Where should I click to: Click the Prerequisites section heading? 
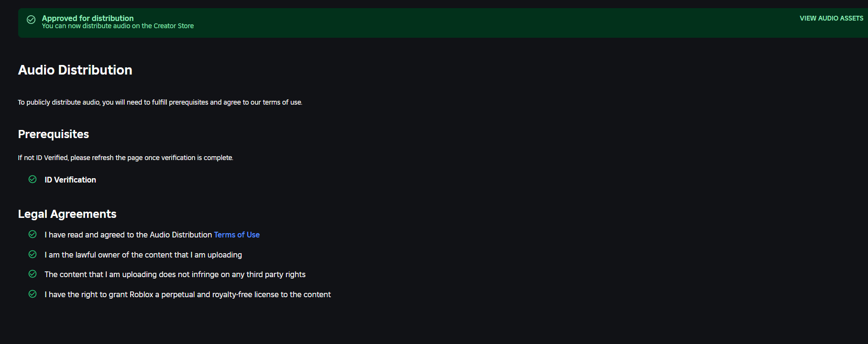click(x=54, y=134)
